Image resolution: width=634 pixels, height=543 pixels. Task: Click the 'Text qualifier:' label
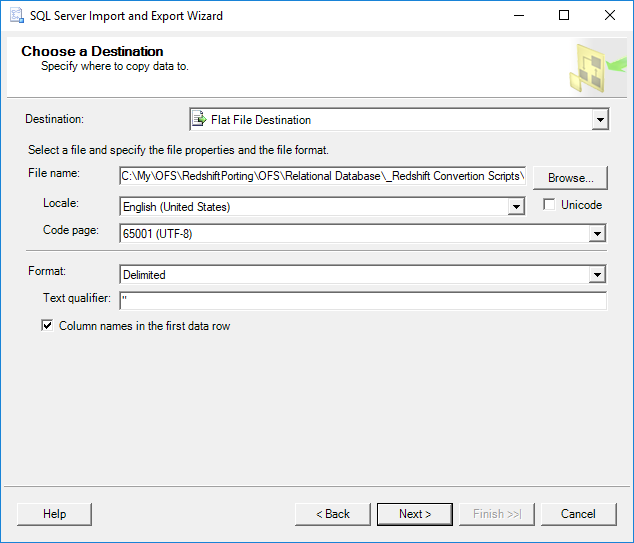77,298
